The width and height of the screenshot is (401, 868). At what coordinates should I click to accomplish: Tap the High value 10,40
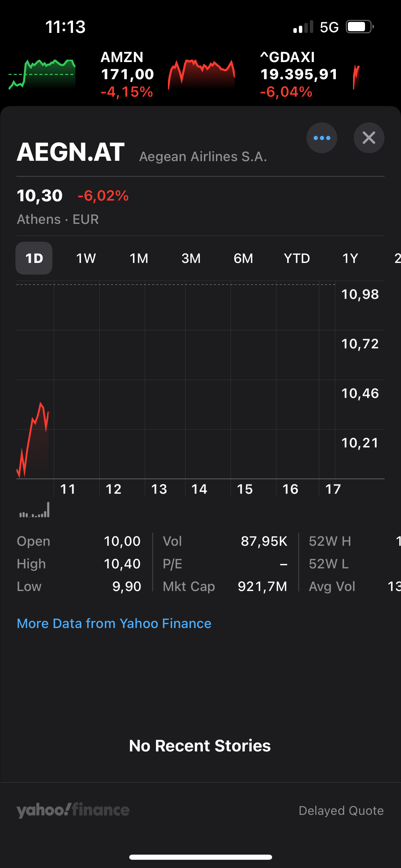(x=122, y=564)
